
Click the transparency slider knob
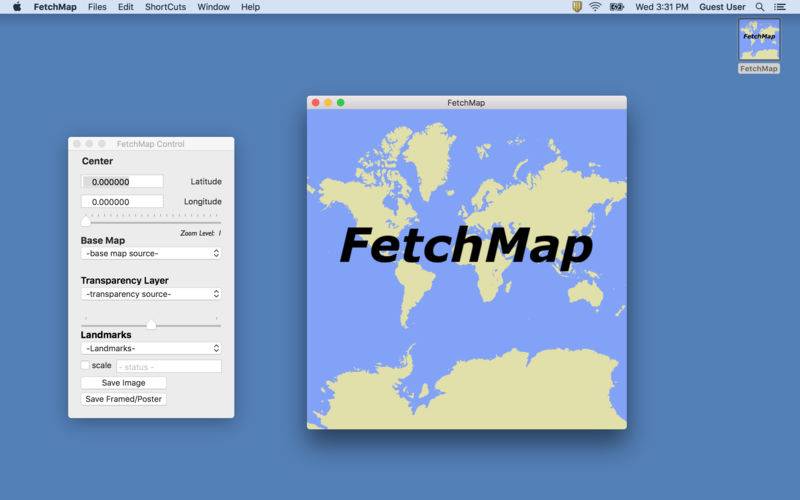151,324
